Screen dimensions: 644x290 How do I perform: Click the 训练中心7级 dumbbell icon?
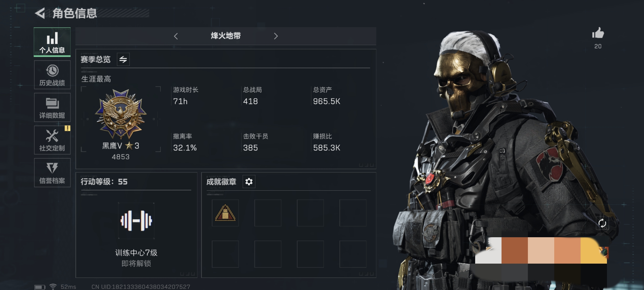[x=136, y=220]
